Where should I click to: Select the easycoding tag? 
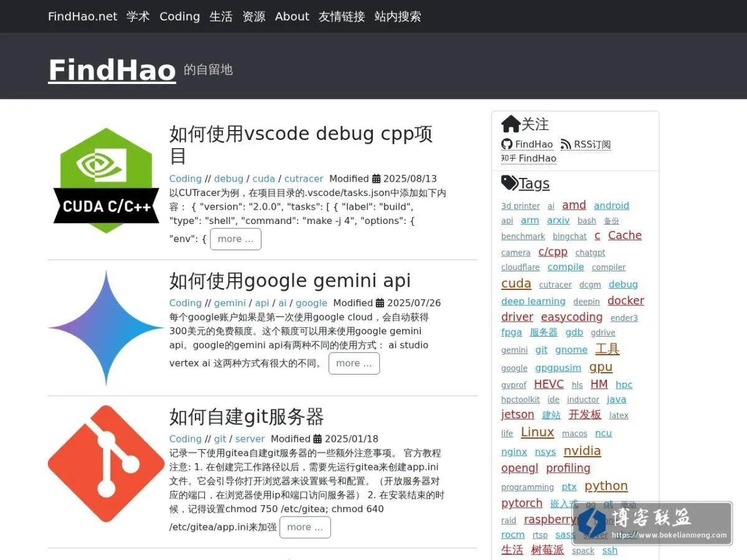[x=571, y=317]
